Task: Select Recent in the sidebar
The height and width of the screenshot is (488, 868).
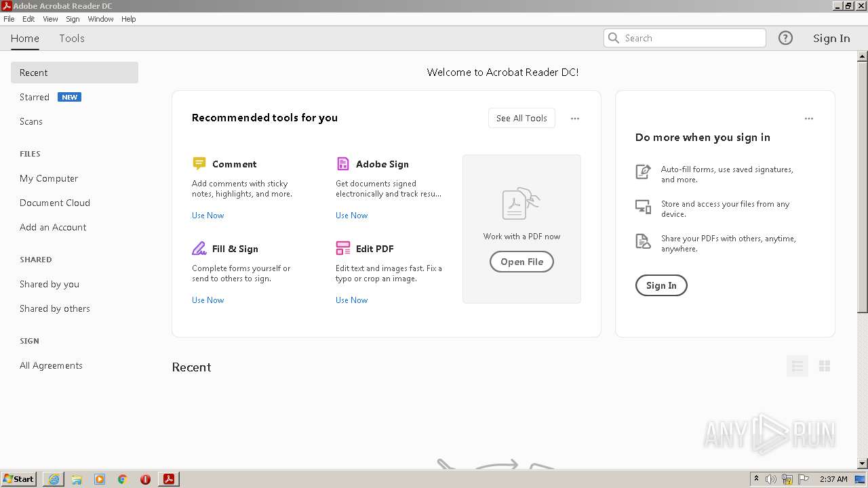Action: [75, 73]
